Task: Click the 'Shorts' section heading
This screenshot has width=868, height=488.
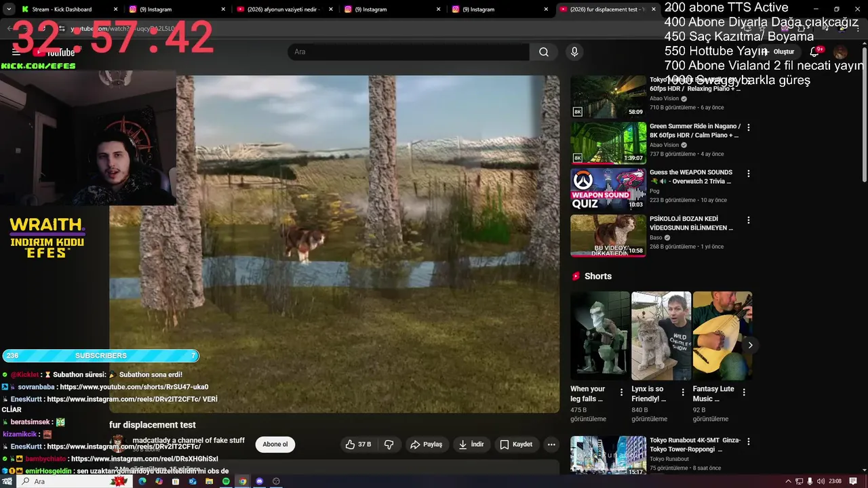Action: 597,277
